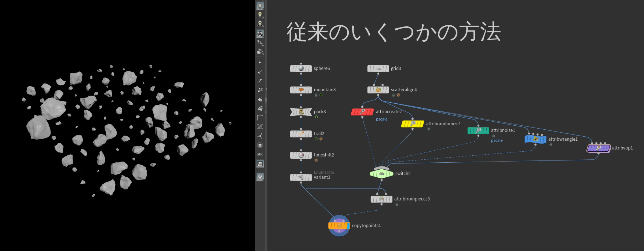Select the purple attribvop1 node
644x251 pixels.
click(x=599, y=148)
